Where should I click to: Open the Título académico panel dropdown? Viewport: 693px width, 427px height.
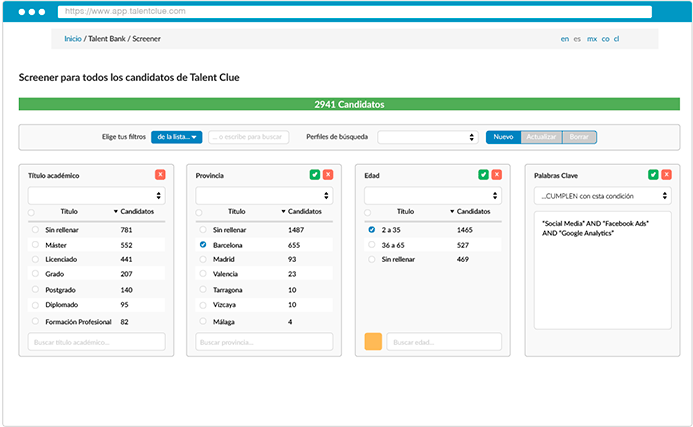coord(96,195)
